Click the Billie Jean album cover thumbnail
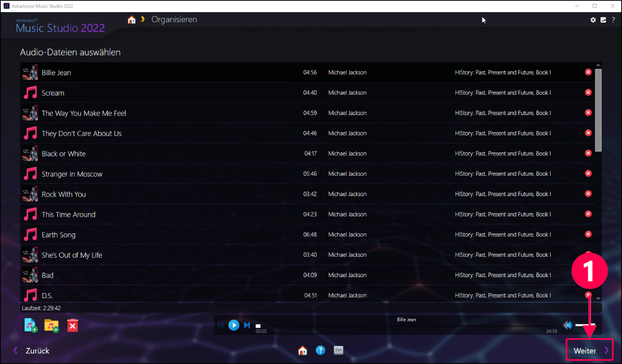Viewport: 622px width, 364px height. click(x=30, y=72)
